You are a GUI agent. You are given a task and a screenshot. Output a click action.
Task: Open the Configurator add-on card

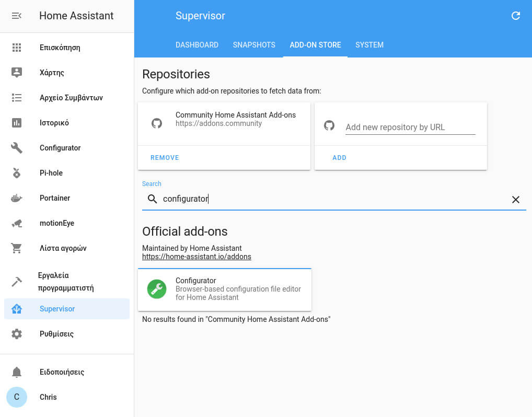pos(225,289)
